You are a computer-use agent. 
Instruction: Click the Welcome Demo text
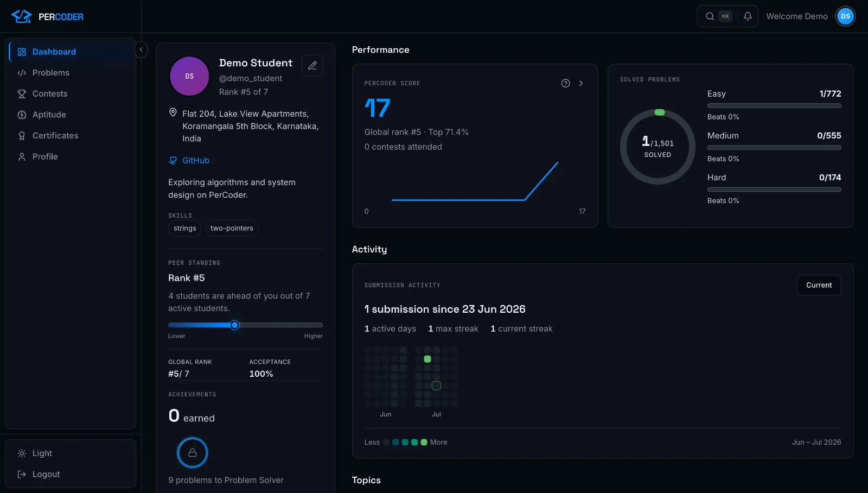(797, 16)
